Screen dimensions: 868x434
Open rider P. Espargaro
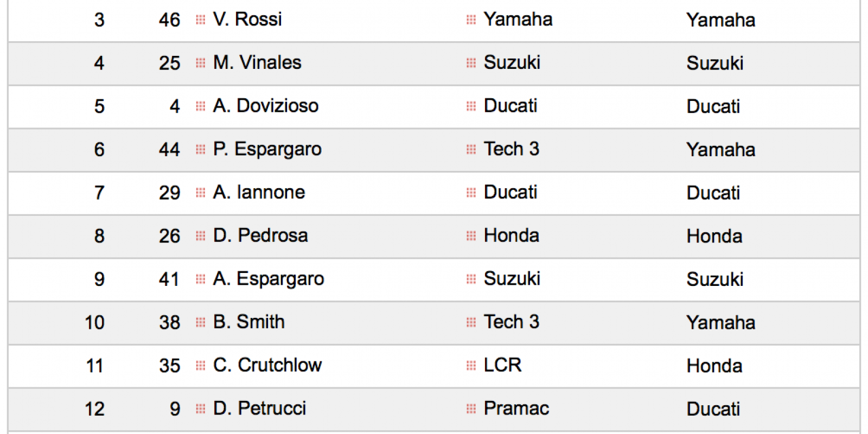click(267, 150)
